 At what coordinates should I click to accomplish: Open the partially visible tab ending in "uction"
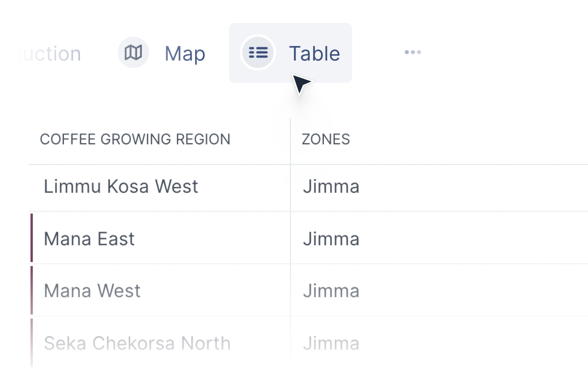51,54
